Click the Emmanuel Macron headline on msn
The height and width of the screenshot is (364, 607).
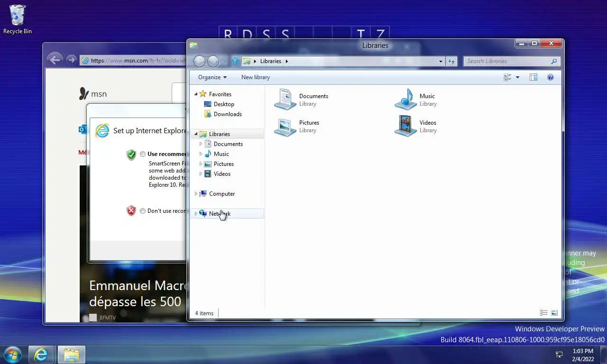point(138,293)
